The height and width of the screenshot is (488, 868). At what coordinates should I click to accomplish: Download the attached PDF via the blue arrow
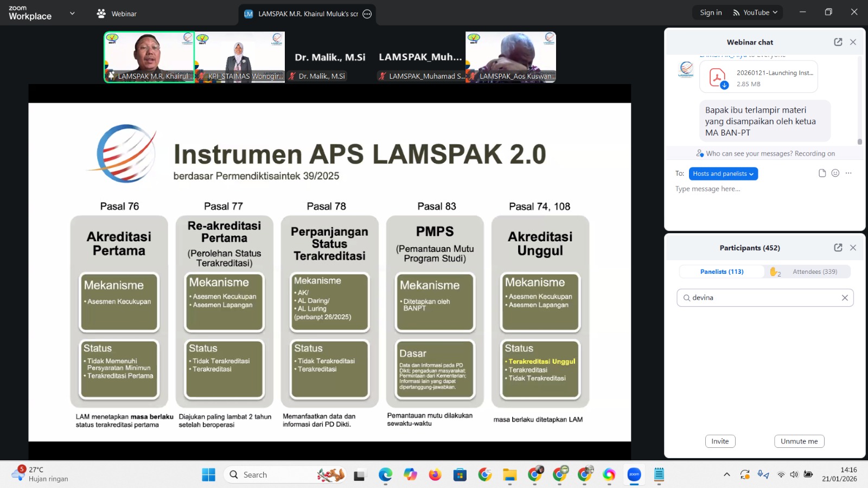tap(724, 85)
